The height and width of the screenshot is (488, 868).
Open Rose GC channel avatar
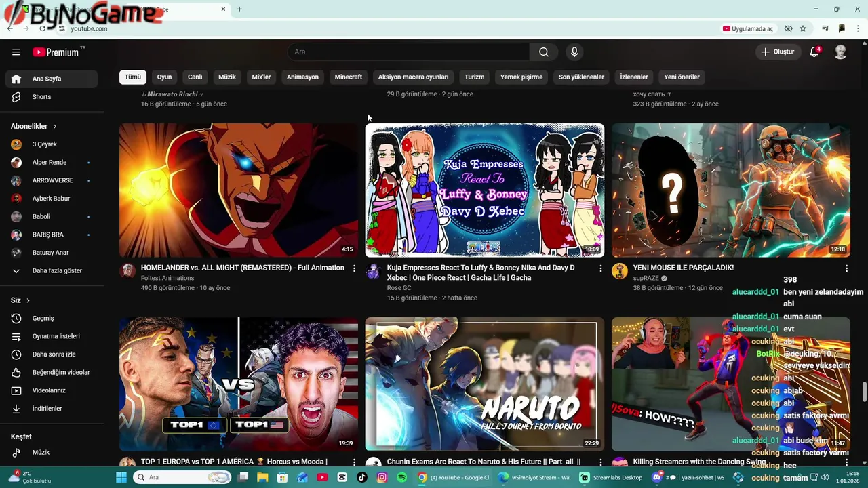tap(373, 272)
